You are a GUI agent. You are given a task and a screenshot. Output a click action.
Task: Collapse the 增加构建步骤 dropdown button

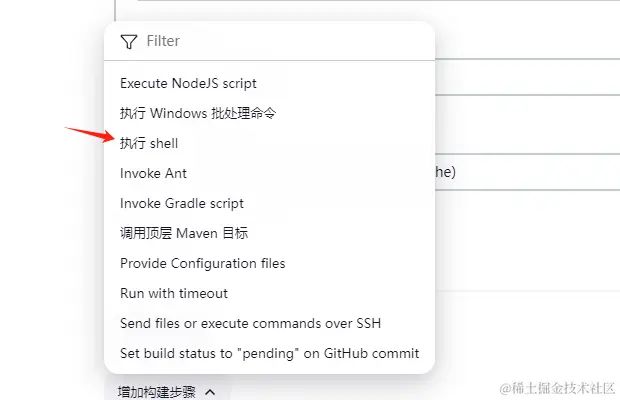[167, 392]
